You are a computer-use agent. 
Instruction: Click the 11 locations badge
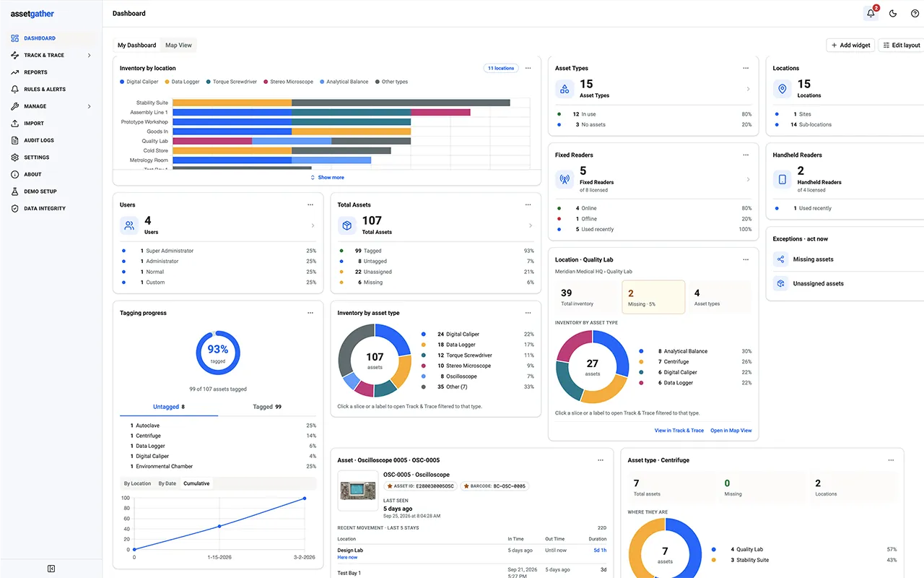click(x=501, y=68)
